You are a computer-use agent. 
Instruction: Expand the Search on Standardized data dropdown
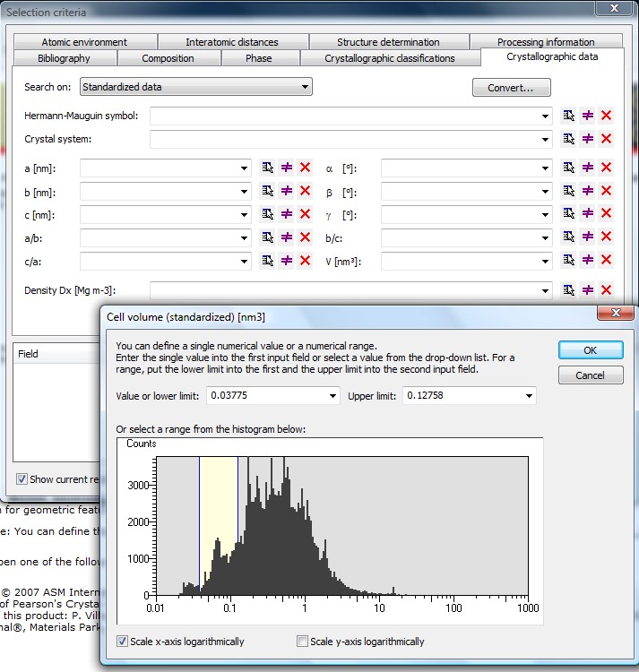tap(306, 87)
